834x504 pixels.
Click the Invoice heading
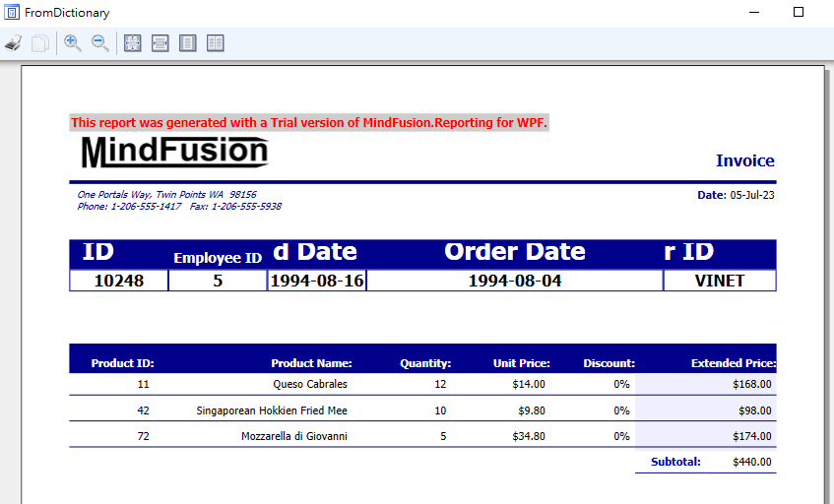744,161
